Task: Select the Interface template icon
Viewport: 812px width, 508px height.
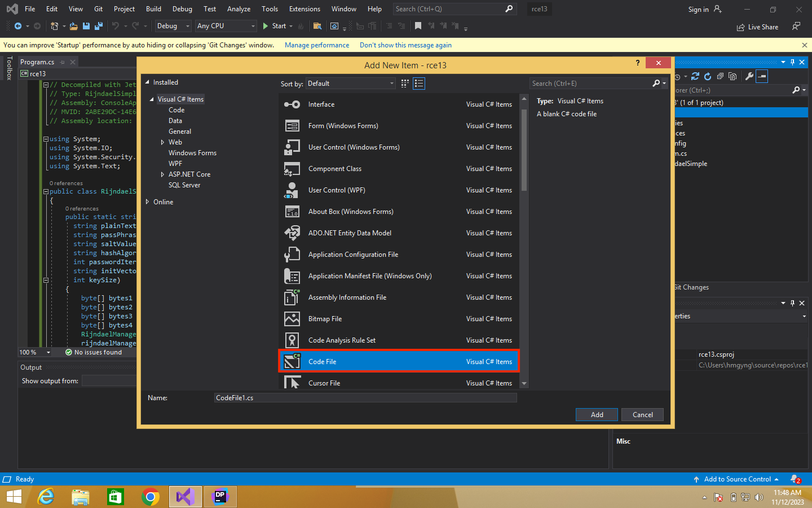Action: (292, 104)
